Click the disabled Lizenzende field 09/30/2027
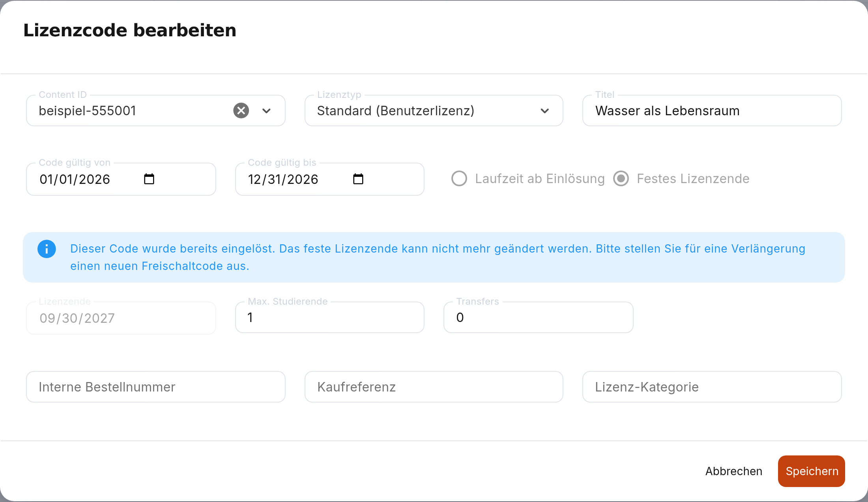This screenshot has width=868, height=502. 121,318
